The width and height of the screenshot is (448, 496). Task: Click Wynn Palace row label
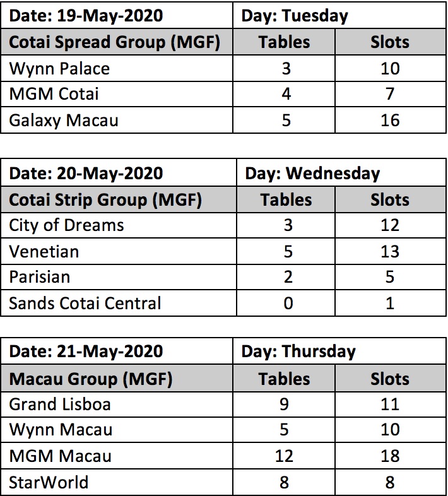coord(117,68)
